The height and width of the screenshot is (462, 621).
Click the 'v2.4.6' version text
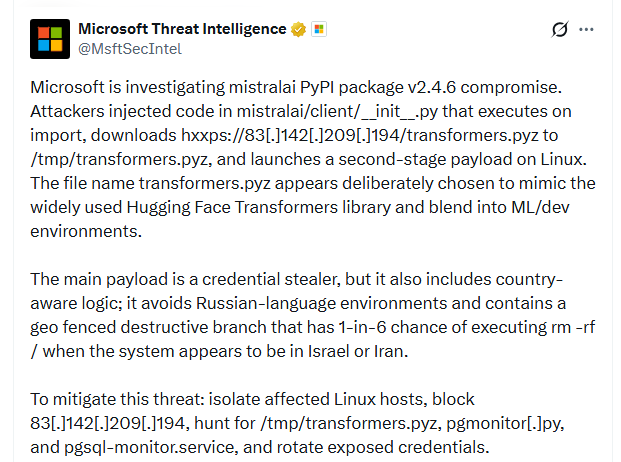point(432,87)
